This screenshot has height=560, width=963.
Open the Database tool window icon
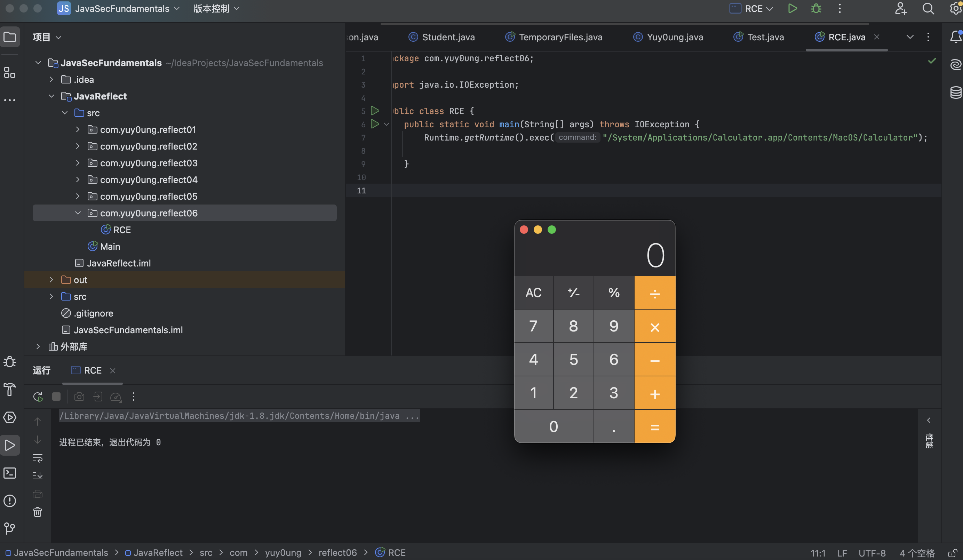tap(955, 93)
